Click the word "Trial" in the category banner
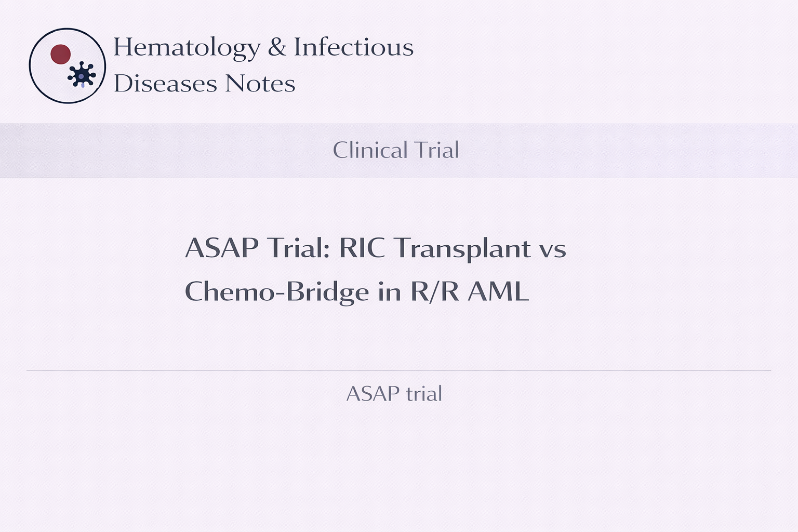This screenshot has width=798, height=532. click(436, 151)
